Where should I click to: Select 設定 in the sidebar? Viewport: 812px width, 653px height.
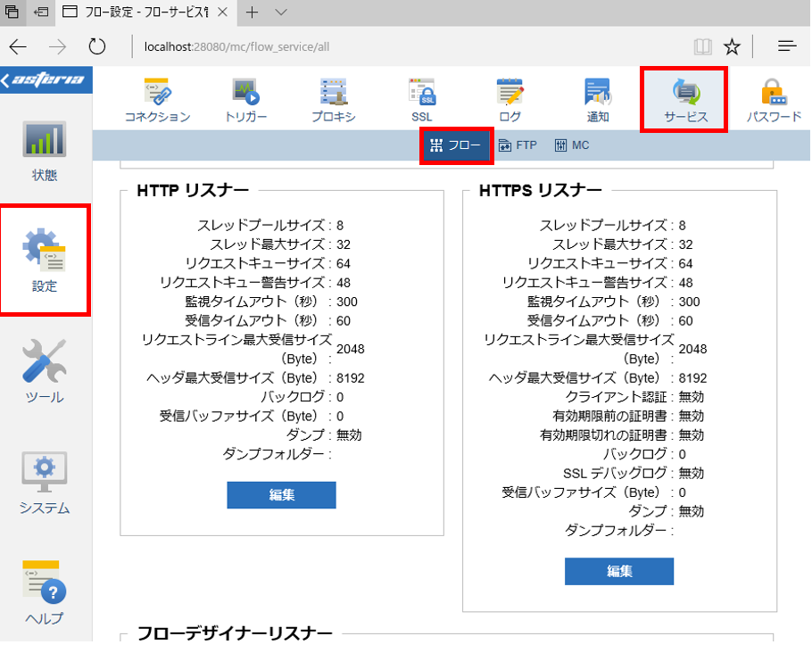coord(45,260)
